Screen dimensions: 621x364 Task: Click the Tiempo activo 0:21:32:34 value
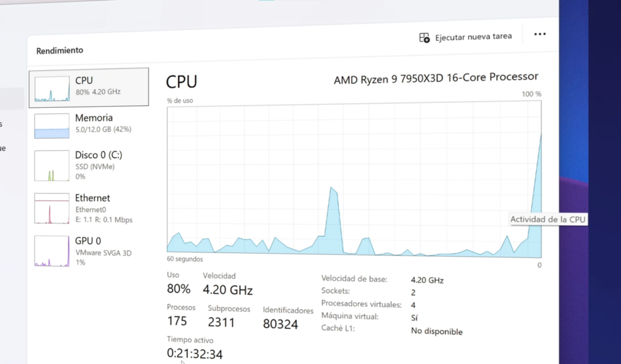point(195,353)
